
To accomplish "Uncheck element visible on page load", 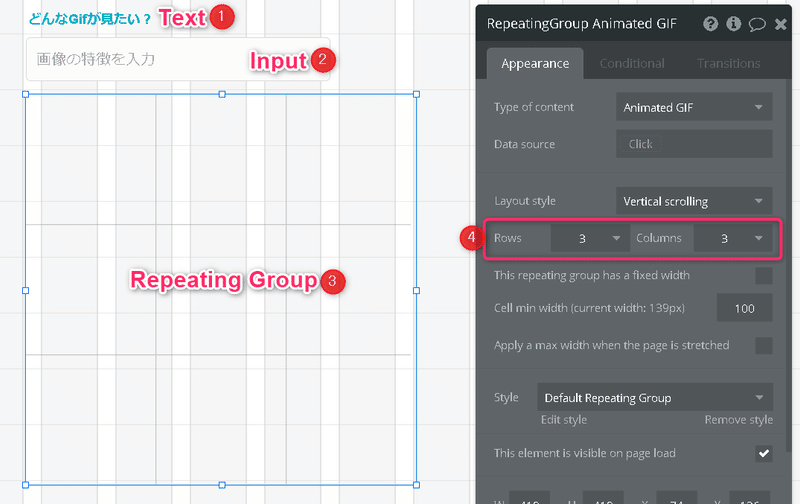I will 764,453.
